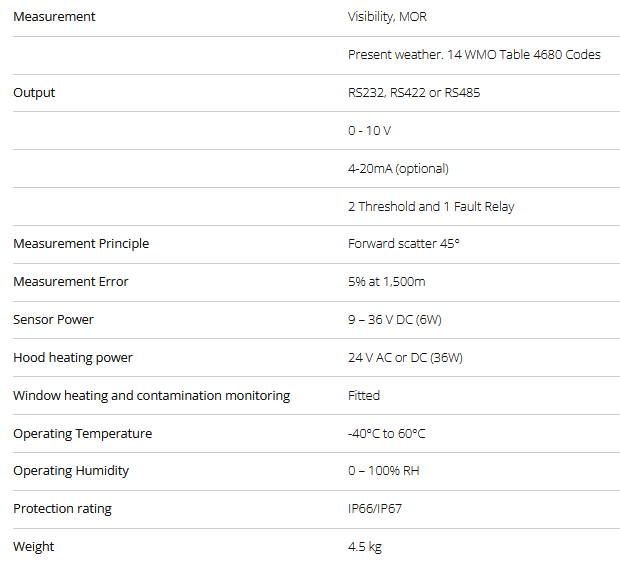620x564 pixels.
Task: Select "2 Threshold and 1 Fault Relay" text
Action: 431,207
